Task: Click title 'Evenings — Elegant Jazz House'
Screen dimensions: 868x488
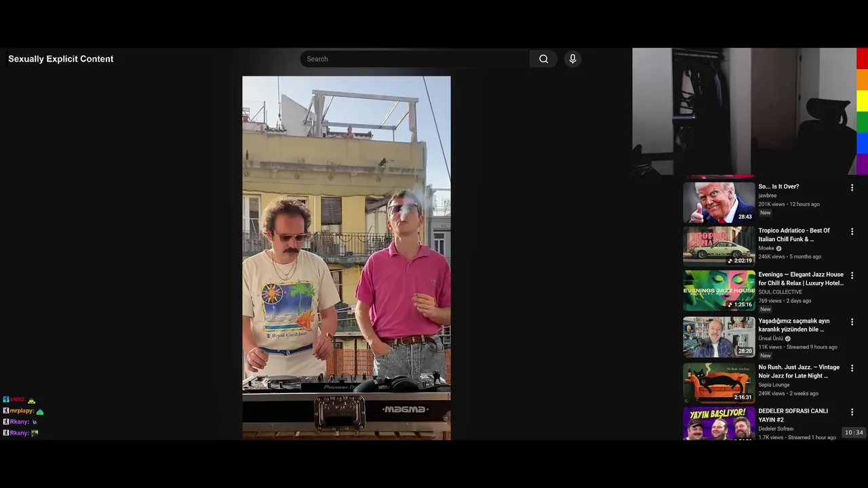Action: [x=801, y=279]
